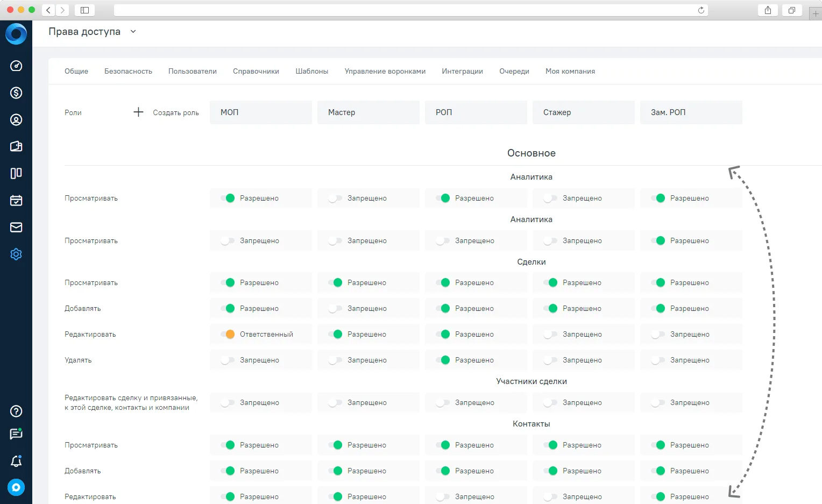Switch to the Безопасность tab
Viewport: 822px width, 504px height.
click(128, 71)
